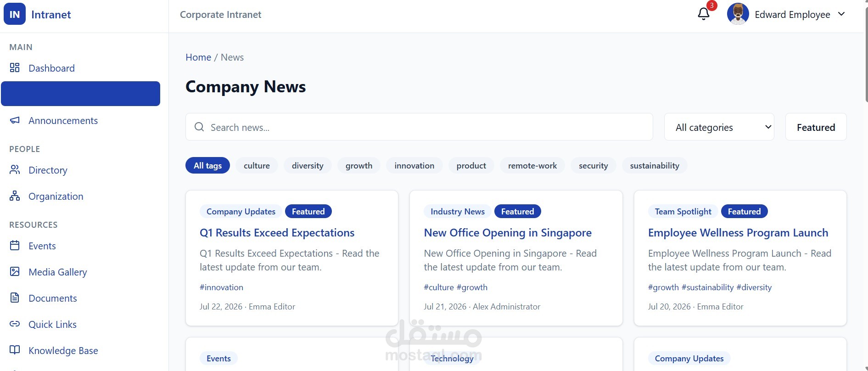The image size is (868, 371).
Task: Click #sustainability hashtag on Wellness card
Action: [x=708, y=287]
